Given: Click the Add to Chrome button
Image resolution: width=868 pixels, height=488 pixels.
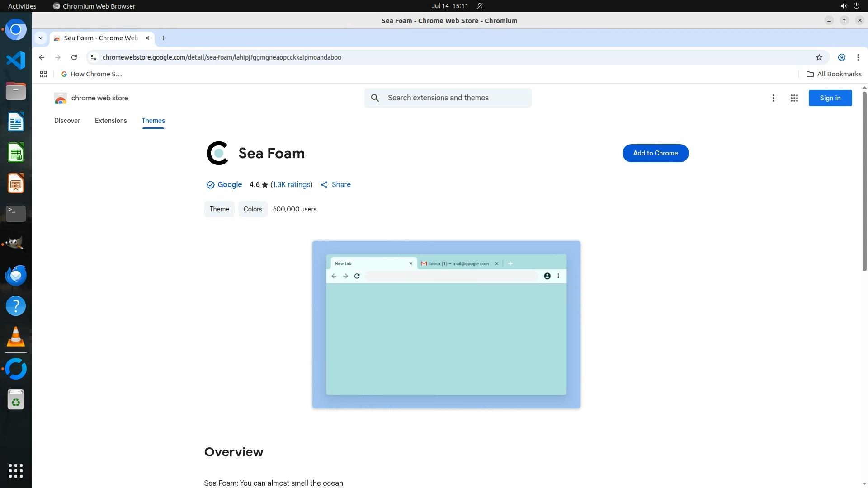Looking at the screenshot, I should click(655, 153).
